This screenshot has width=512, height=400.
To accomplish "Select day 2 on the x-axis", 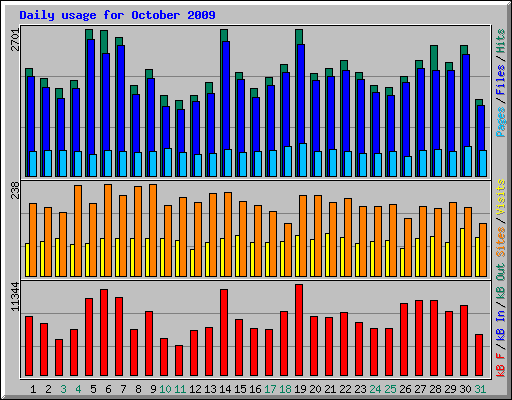I will [x=48, y=389].
